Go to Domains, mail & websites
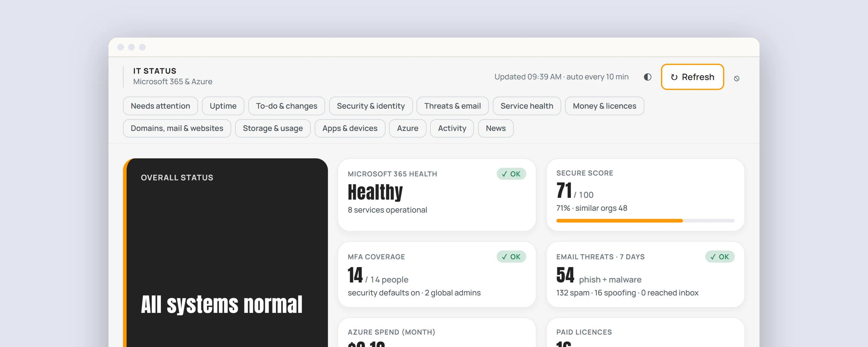 [177, 128]
